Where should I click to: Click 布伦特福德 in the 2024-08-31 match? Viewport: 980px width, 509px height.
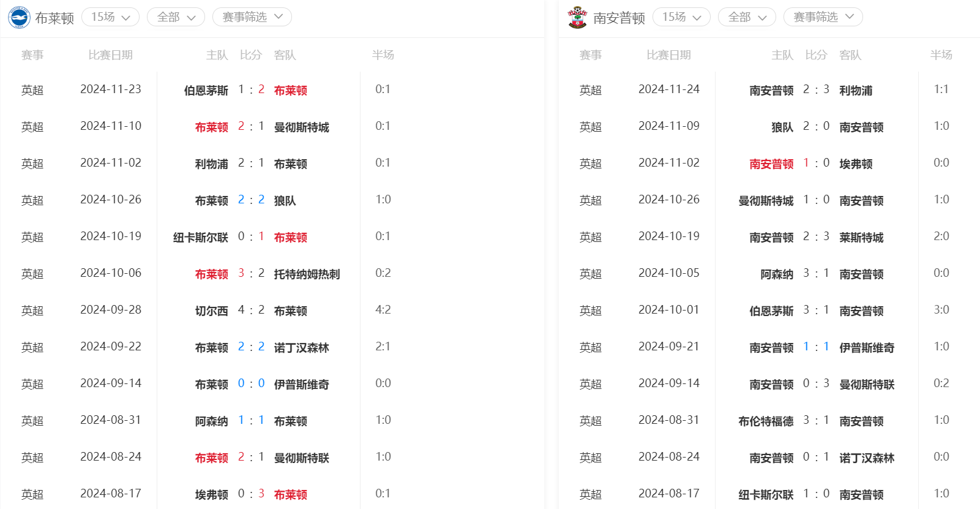(x=766, y=421)
